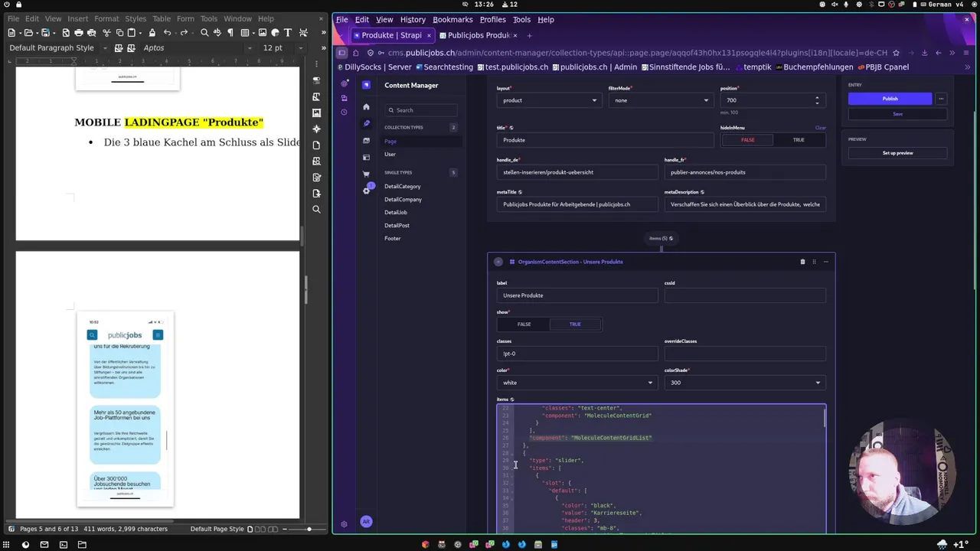Click the classes field containing !pt-0

577,354
